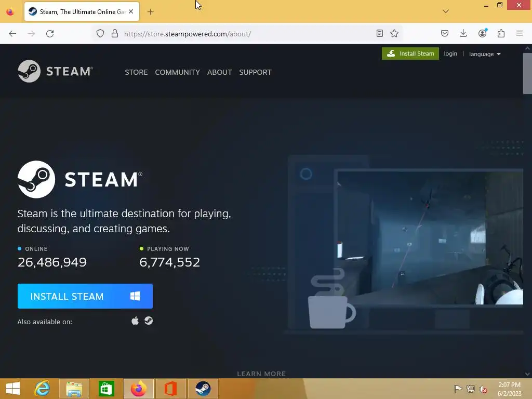Viewport: 532px width, 399px height.
Task: Click the green Install Steam button
Action: [x=410, y=54]
